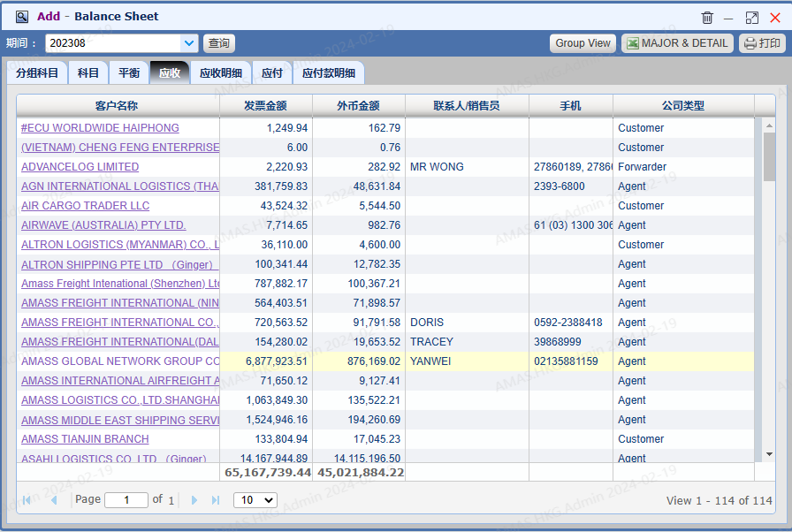Screen dimensions: 792x532
Task: Open AMASS TIANJIN BRANCH link
Action: tap(85, 439)
